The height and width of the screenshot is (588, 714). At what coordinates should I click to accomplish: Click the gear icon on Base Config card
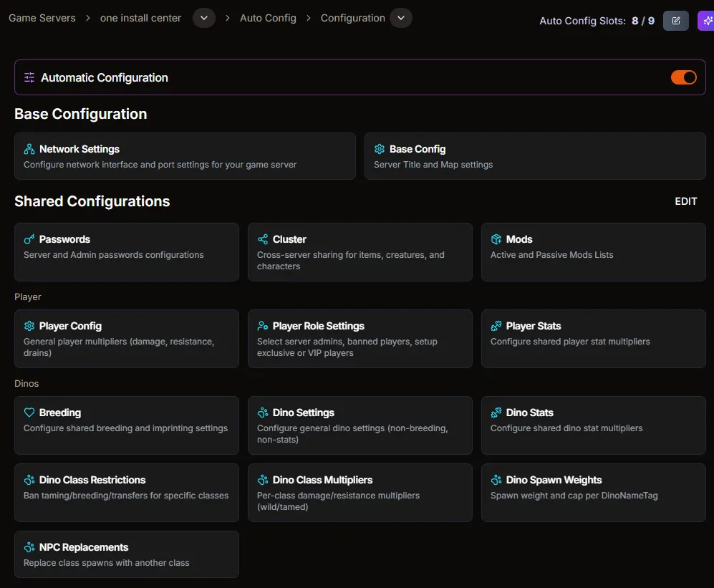[x=380, y=149]
